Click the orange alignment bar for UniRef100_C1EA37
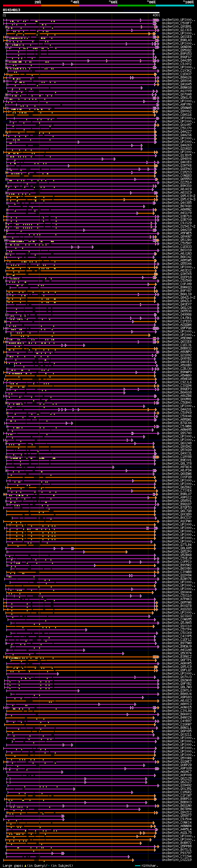The height and width of the screenshot is (868, 197). pyautogui.click(x=80, y=74)
